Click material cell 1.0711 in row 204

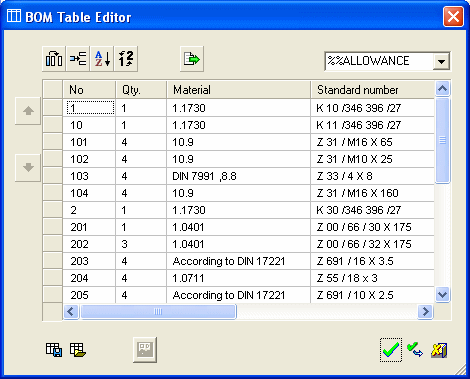pos(238,278)
